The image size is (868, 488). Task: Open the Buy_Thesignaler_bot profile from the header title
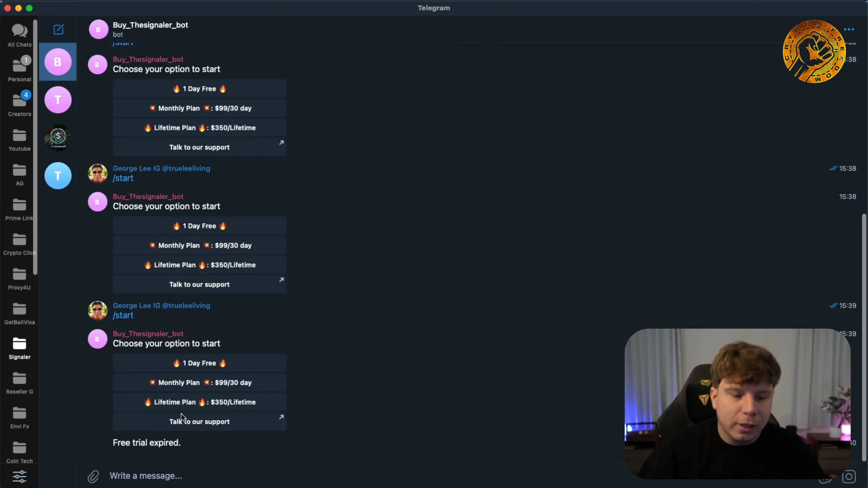pos(151,25)
